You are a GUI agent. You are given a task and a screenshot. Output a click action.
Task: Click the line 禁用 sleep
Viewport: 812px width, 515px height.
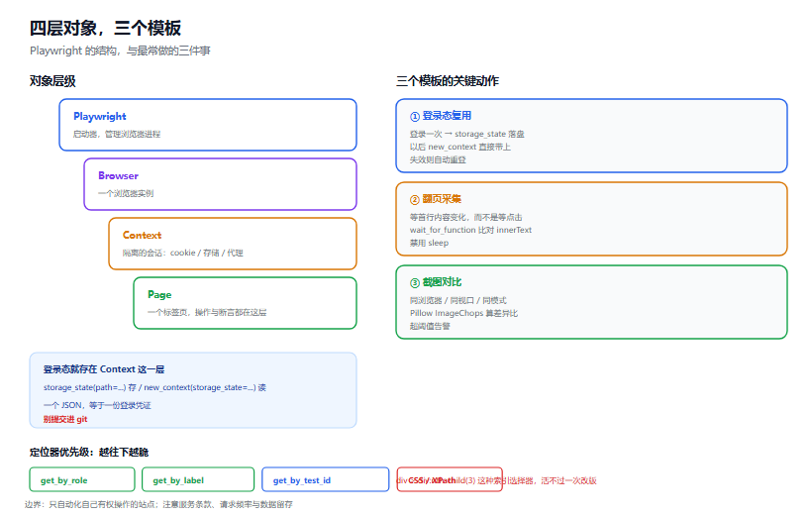click(430, 243)
